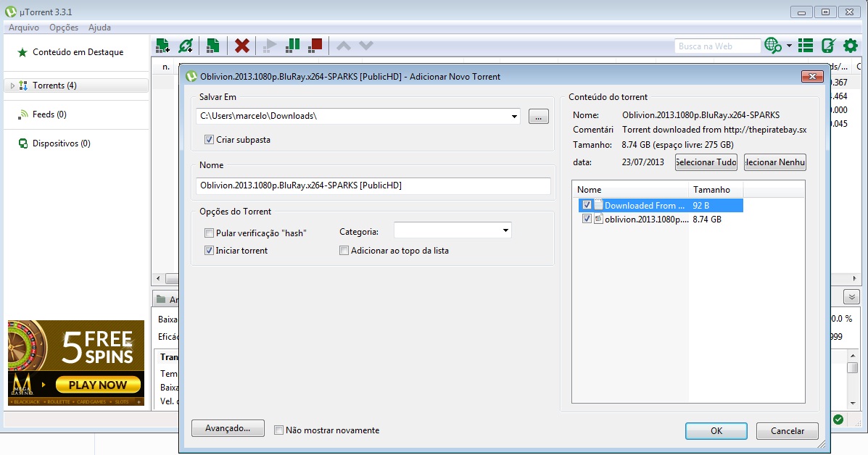Click the Start torrent play icon
The height and width of the screenshot is (455, 868).
tap(270, 46)
